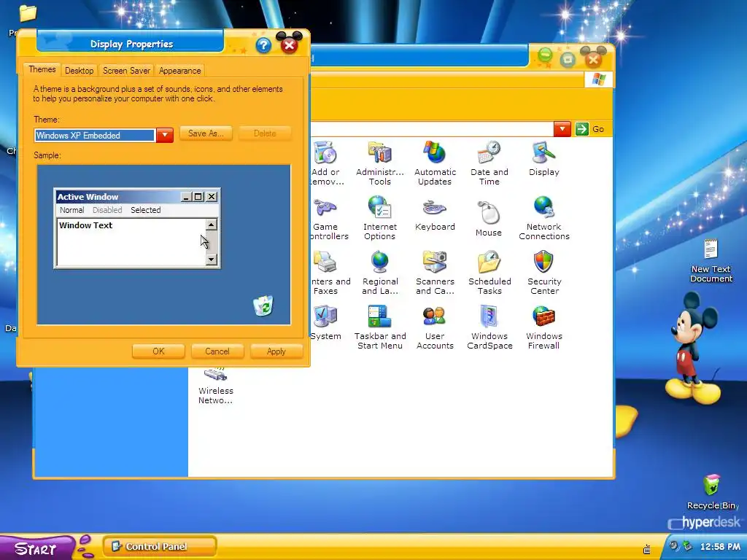The height and width of the screenshot is (560, 747).
Task: Switch to the Screen Saver tab
Action: click(x=126, y=71)
